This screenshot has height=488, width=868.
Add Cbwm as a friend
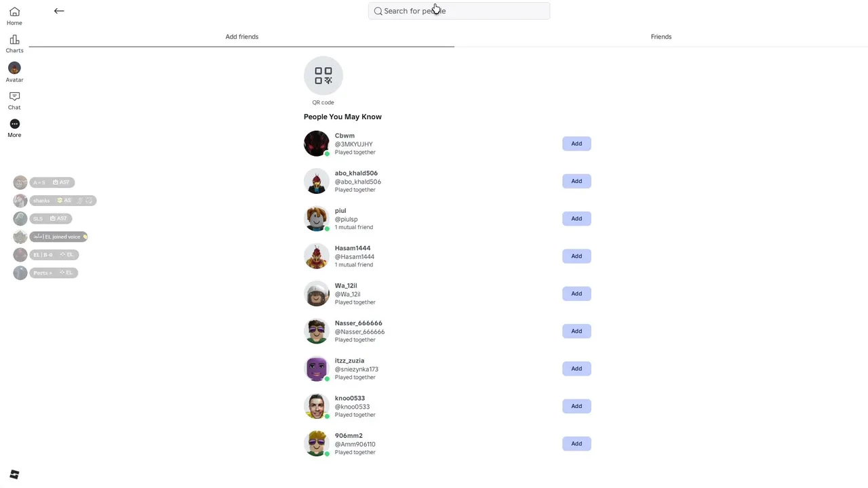tap(576, 144)
